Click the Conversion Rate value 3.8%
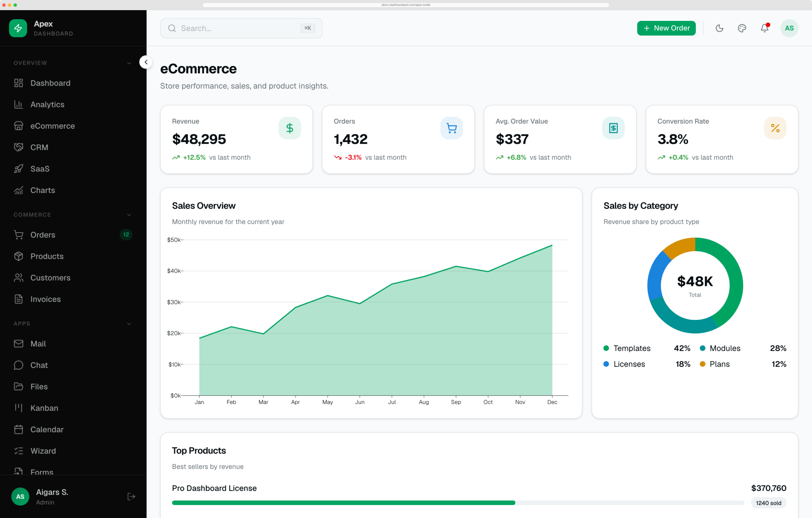Image resolution: width=812 pixels, height=518 pixels. tap(673, 139)
